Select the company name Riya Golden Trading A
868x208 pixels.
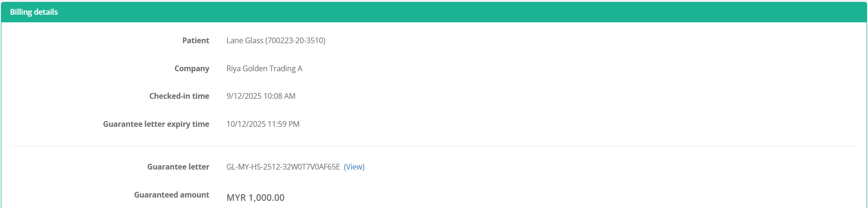(264, 68)
